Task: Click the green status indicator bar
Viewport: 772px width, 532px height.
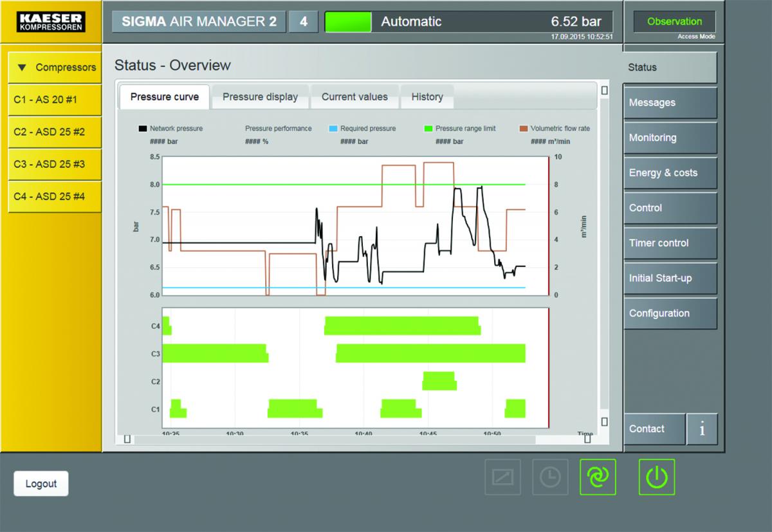Action: (348, 22)
